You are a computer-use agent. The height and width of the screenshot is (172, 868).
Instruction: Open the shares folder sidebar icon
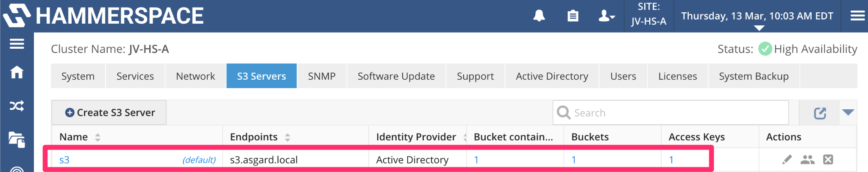[17, 140]
